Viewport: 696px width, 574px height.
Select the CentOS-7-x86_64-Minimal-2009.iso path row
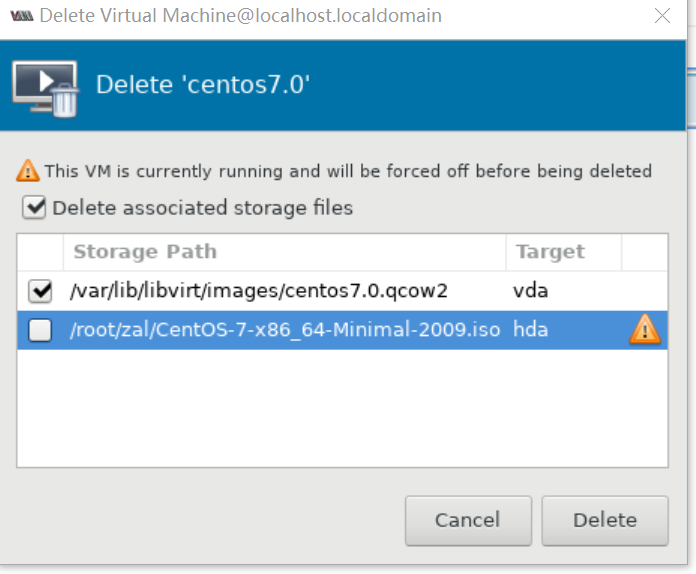coord(343,330)
